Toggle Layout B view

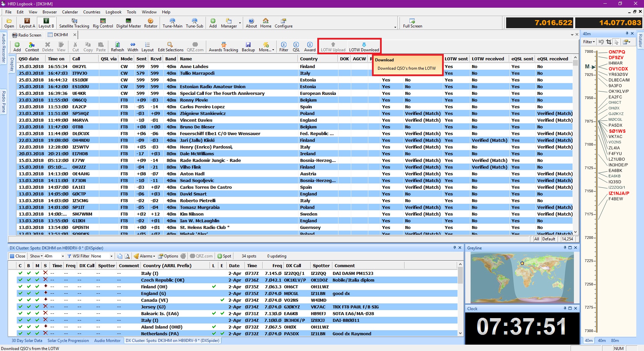click(x=46, y=23)
